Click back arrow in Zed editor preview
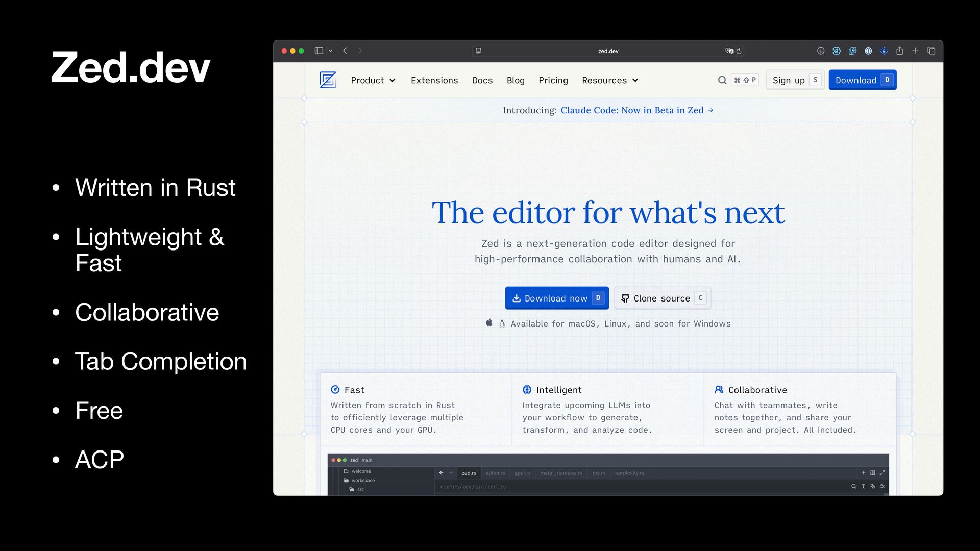980x551 pixels. 442,473
